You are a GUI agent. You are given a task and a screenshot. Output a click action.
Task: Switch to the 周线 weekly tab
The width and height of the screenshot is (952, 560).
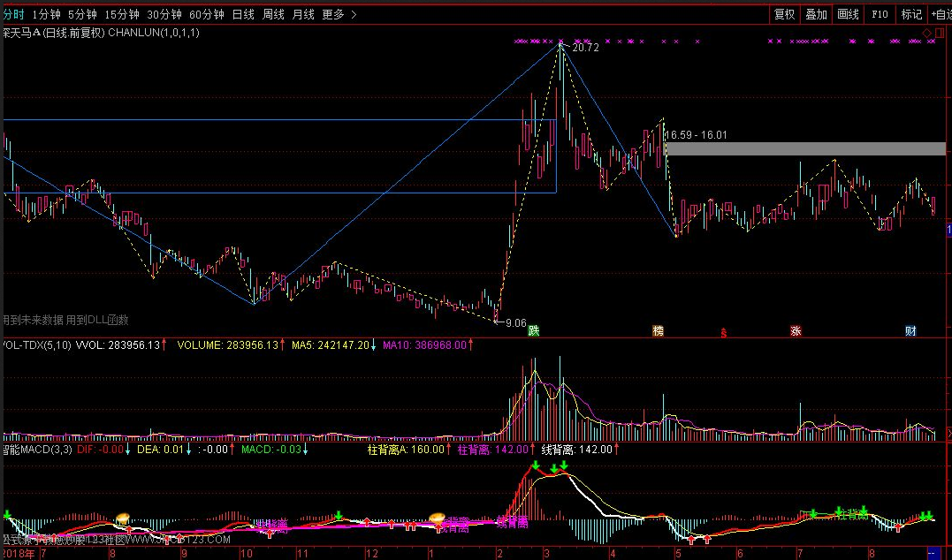(x=273, y=14)
